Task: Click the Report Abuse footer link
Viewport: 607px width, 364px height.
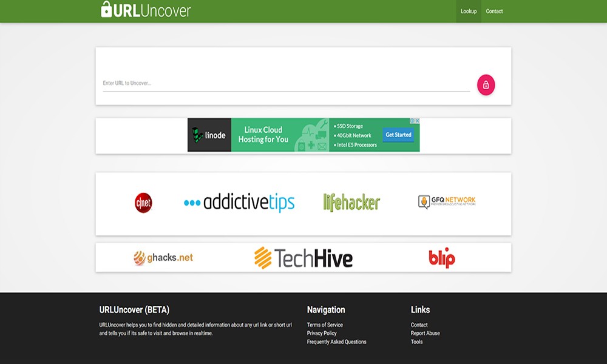Action: click(x=425, y=334)
